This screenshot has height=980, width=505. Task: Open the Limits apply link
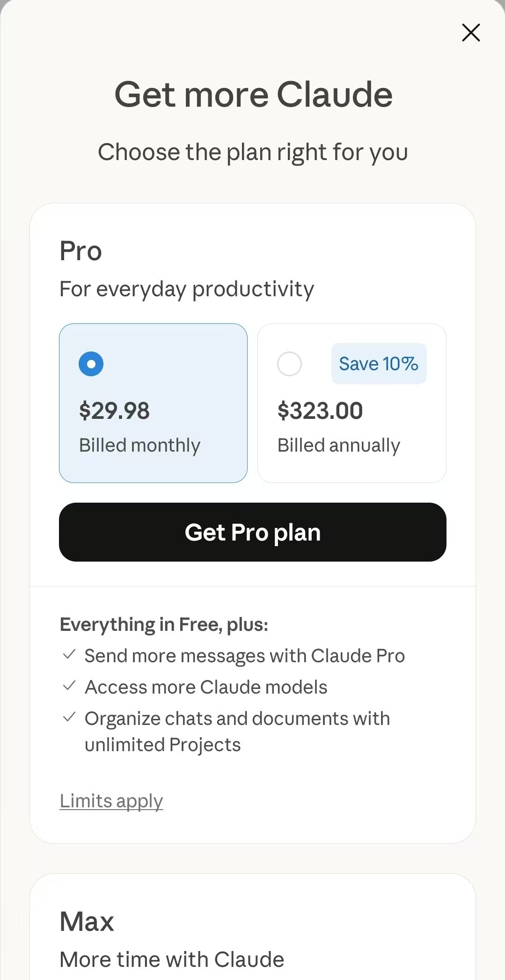coord(111,801)
